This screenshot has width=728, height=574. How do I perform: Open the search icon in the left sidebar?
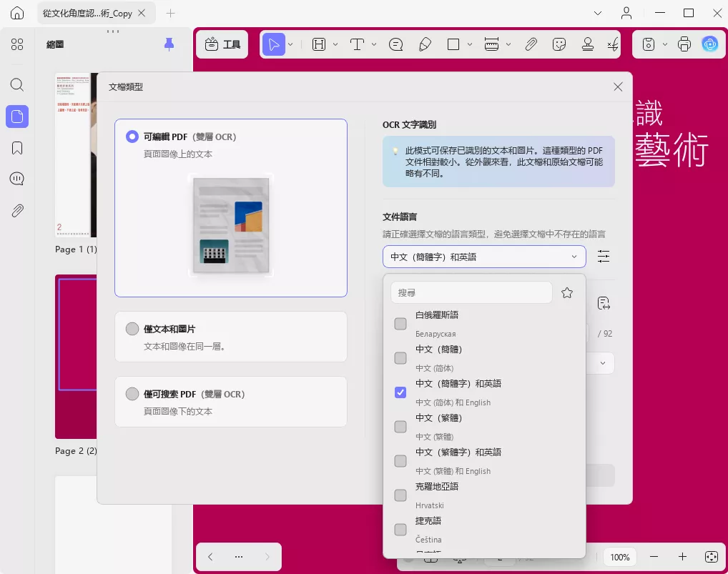pyautogui.click(x=16, y=84)
